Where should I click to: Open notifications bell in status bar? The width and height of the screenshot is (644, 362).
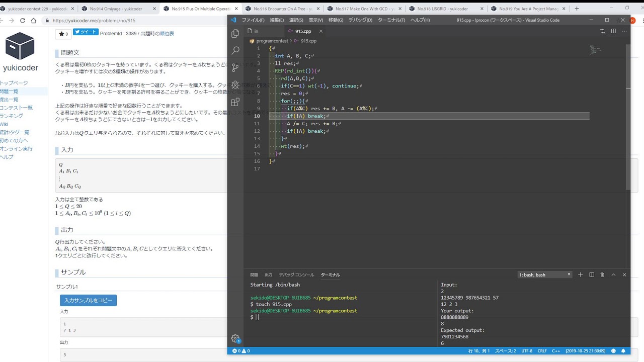[x=623, y=351]
